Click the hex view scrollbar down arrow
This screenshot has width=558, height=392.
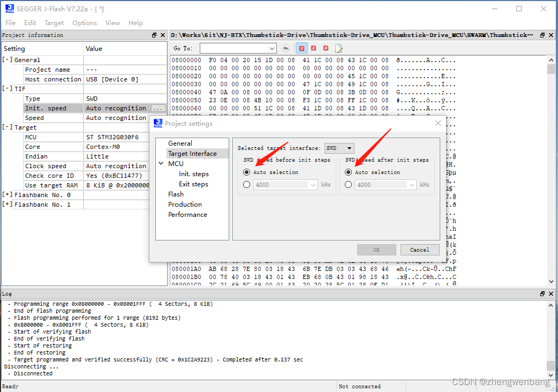(551, 281)
